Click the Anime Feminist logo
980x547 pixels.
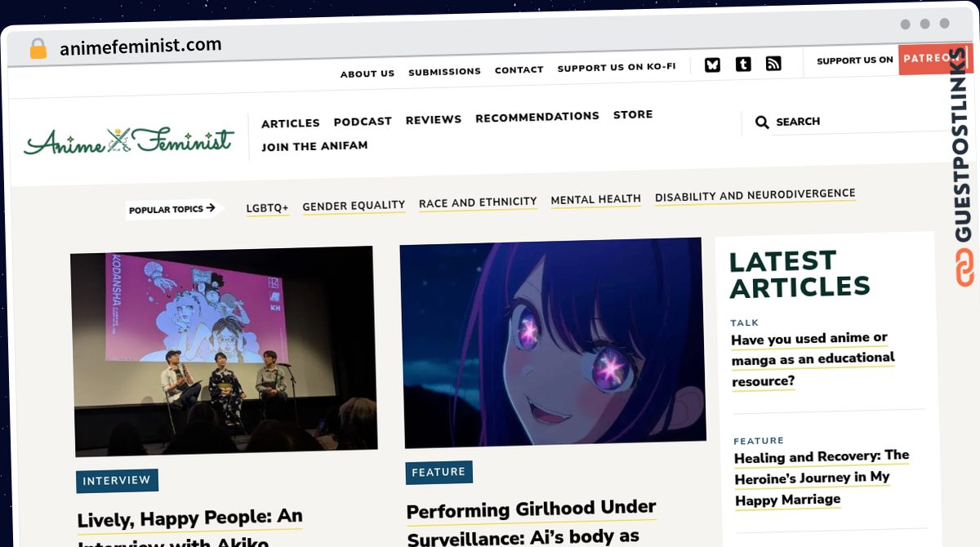pos(129,141)
